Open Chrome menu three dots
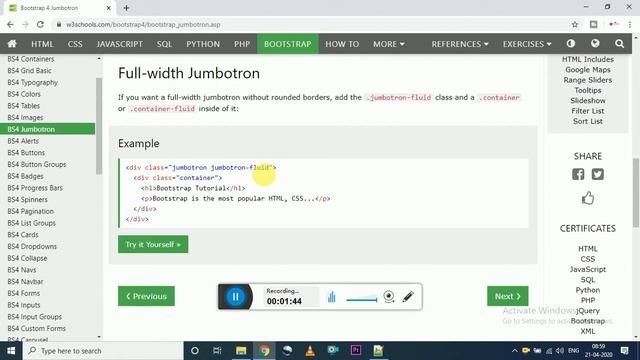Viewport: 640px width, 360px height. pos(630,24)
